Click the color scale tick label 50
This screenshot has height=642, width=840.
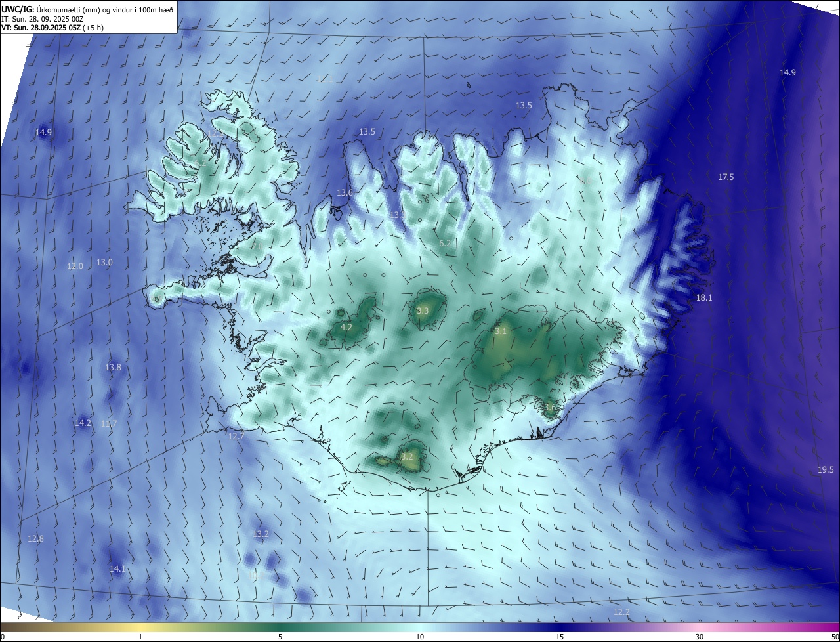pos(835,637)
